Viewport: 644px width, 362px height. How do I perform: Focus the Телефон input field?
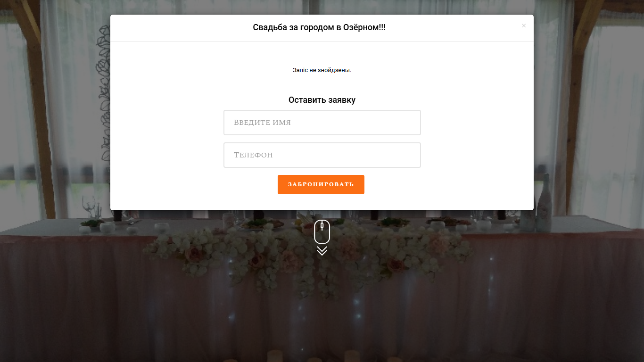322,155
